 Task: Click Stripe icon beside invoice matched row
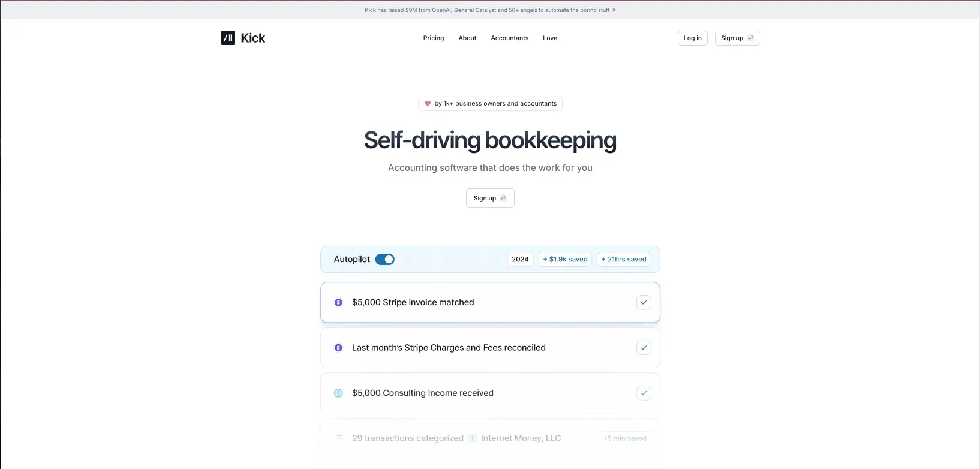coord(338,303)
